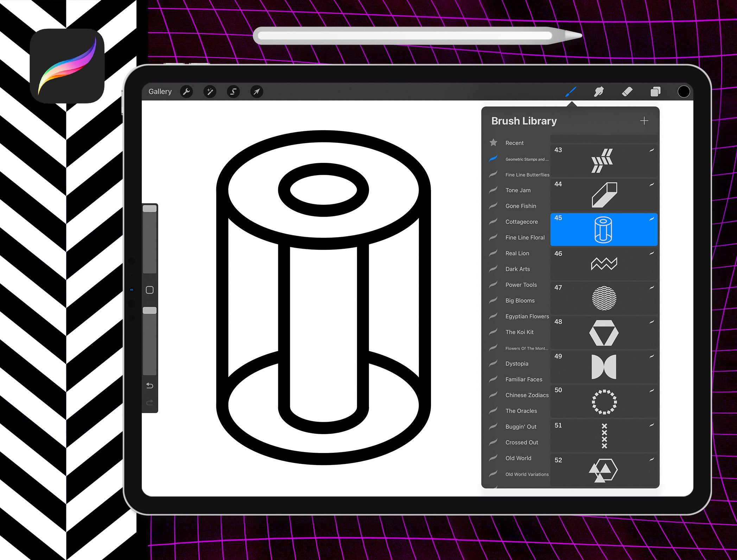Create a new brush with the plus icon
The height and width of the screenshot is (560, 737).
click(x=644, y=121)
